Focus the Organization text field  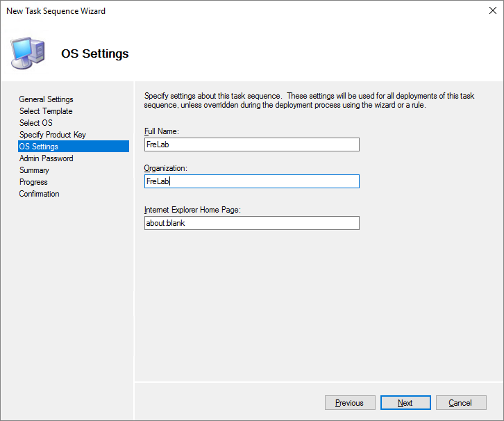(x=251, y=181)
